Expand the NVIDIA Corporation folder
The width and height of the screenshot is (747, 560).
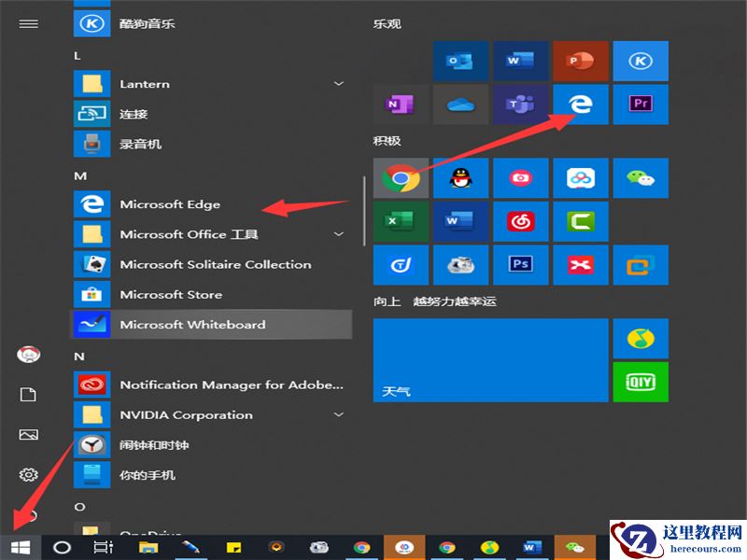(x=338, y=414)
